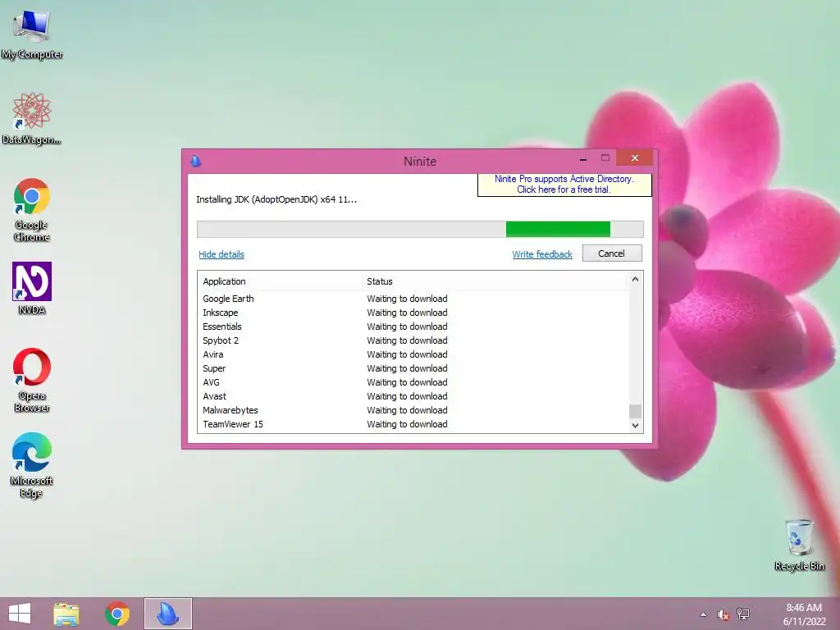Click the Status column header
The image size is (840, 630).
(x=494, y=281)
